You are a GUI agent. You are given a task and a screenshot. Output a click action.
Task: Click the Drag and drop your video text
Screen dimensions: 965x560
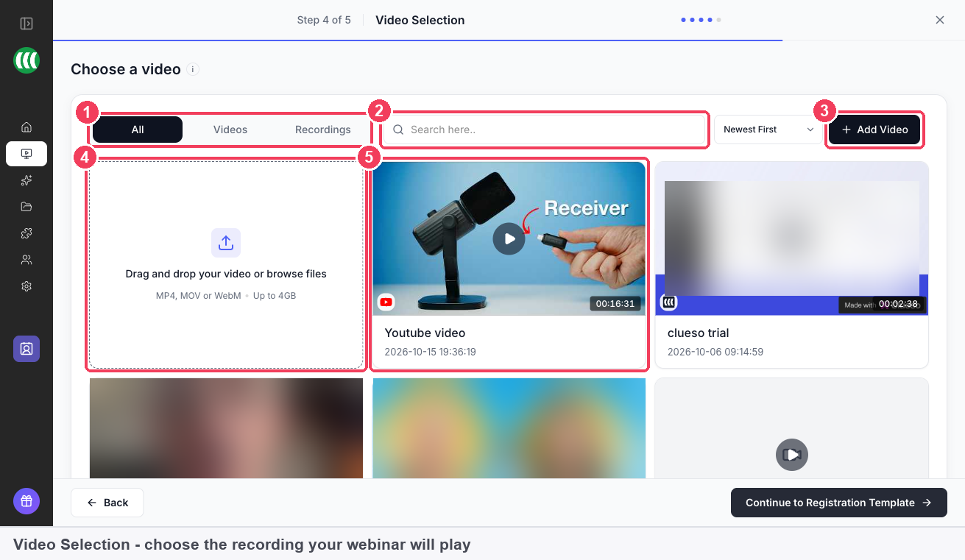(226, 274)
